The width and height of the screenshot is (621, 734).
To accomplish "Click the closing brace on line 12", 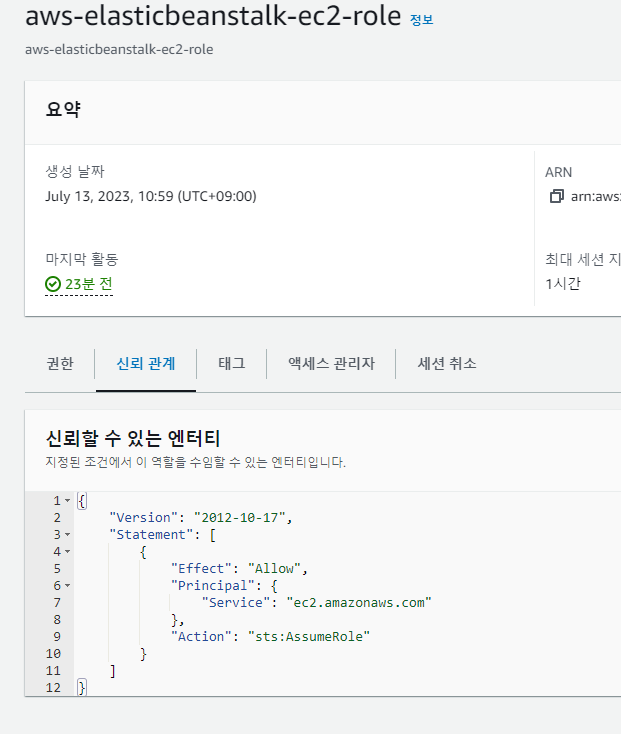I will coord(82,688).
